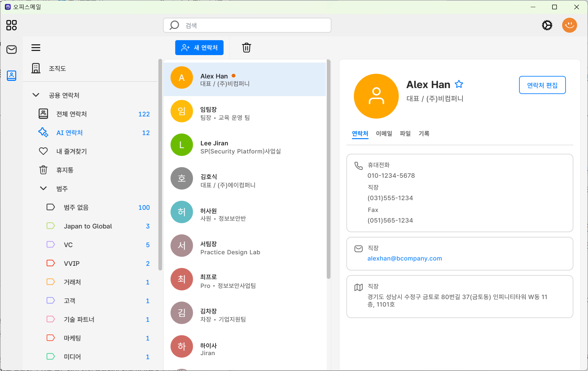The height and width of the screenshot is (371, 588).
Task: Select the contacts icon in left rail
Action: 12,75
